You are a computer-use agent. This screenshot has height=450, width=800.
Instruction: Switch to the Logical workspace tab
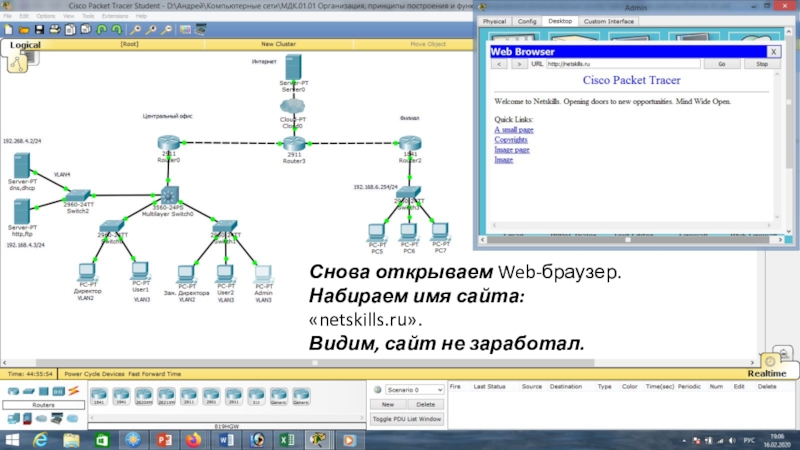click(x=25, y=45)
